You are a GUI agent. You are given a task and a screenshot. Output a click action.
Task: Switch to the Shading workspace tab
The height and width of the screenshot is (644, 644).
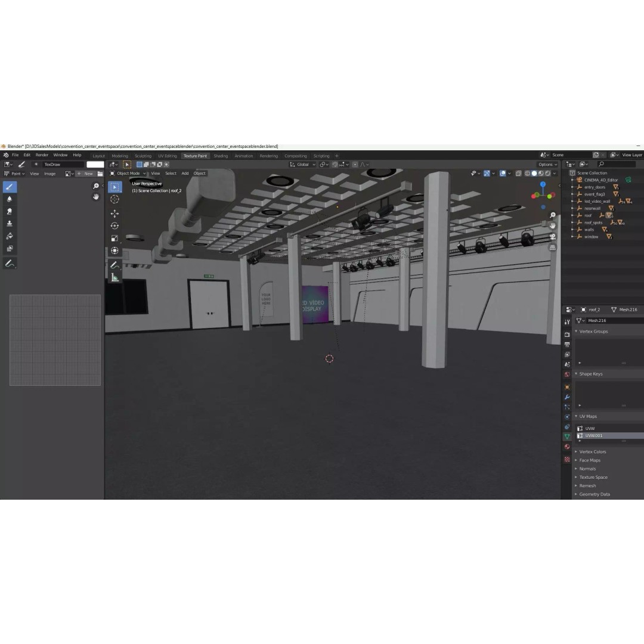point(221,156)
